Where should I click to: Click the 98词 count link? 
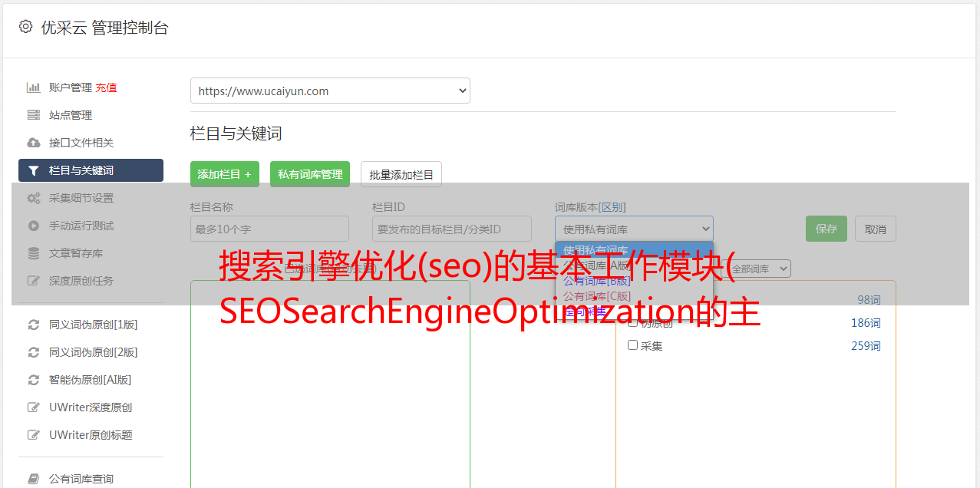(869, 300)
